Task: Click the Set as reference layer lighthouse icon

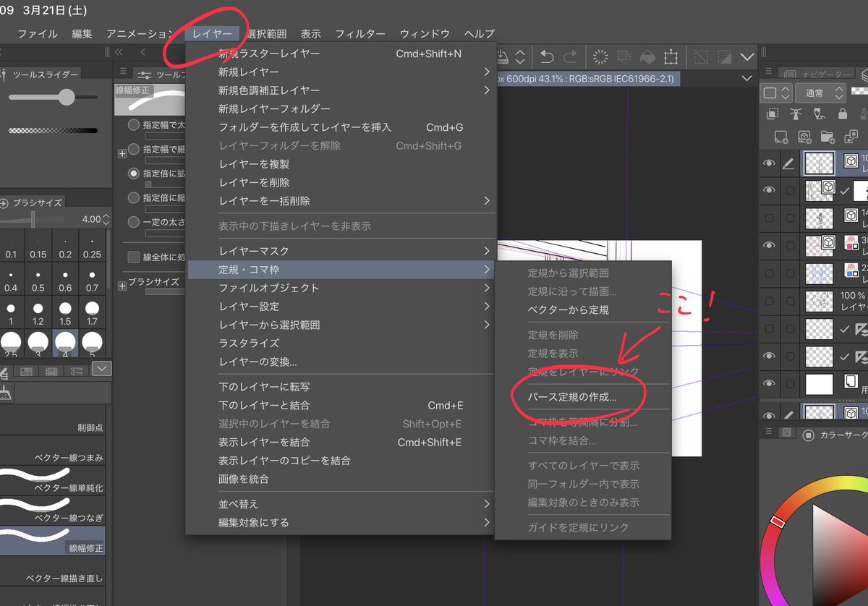Action: click(x=796, y=114)
